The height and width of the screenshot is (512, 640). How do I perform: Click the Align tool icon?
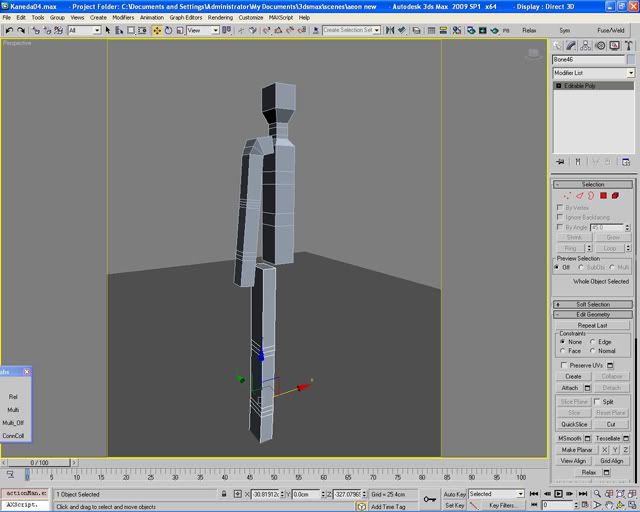[402, 30]
